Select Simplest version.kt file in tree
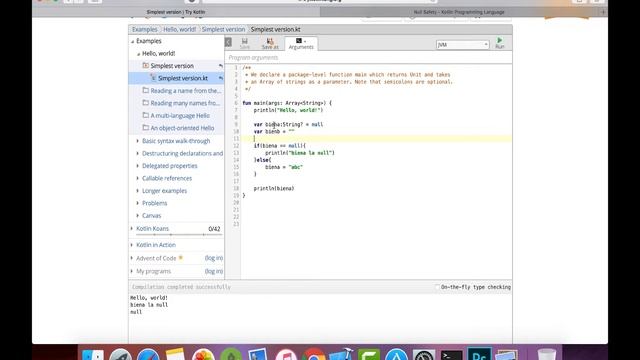Screen dimensions: 640x360 point(183,78)
